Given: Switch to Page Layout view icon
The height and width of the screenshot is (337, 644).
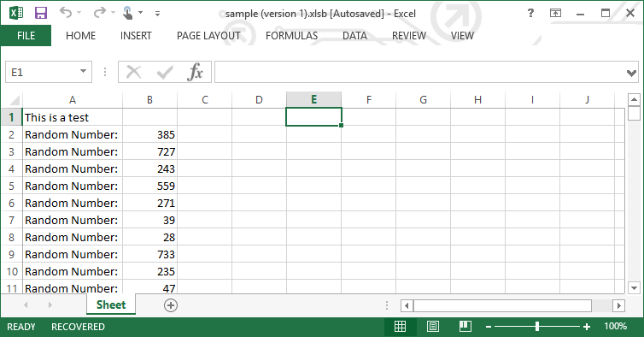Looking at the screenshot, I should (x=432, y=326).
